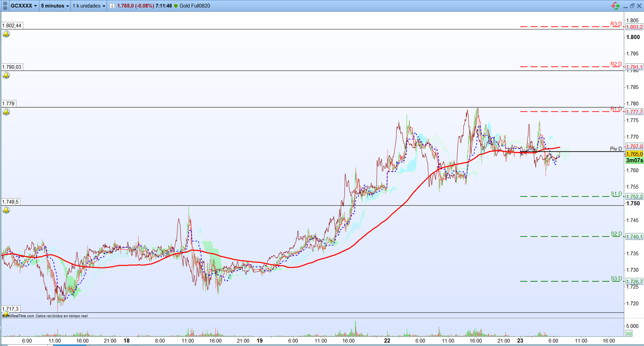Select the 1.749,5 alert level label
Viewport: 644px width, 346px height.
11,202
